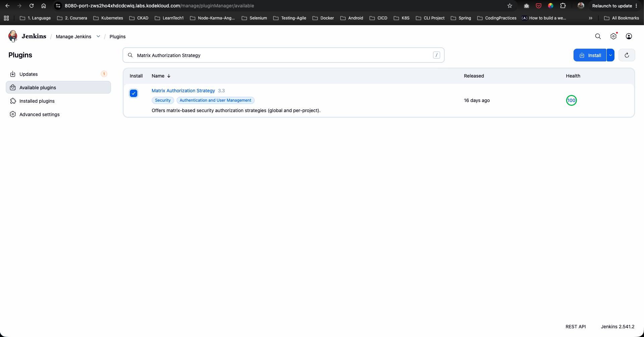Image resolution: width=644 pixels, height=337 pixels.
Task: Open Advanced settings in the sidebar
Action: [58, 114]
